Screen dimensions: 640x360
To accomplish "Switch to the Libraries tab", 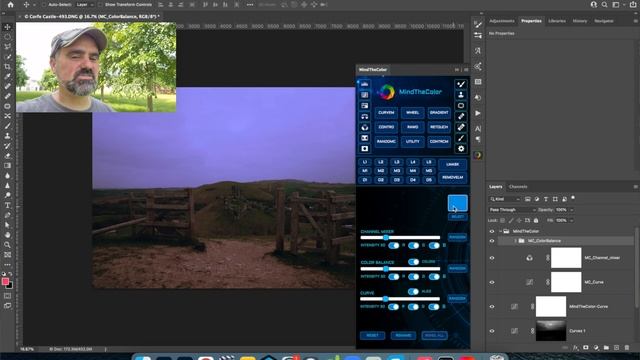I will click(557, 21).
